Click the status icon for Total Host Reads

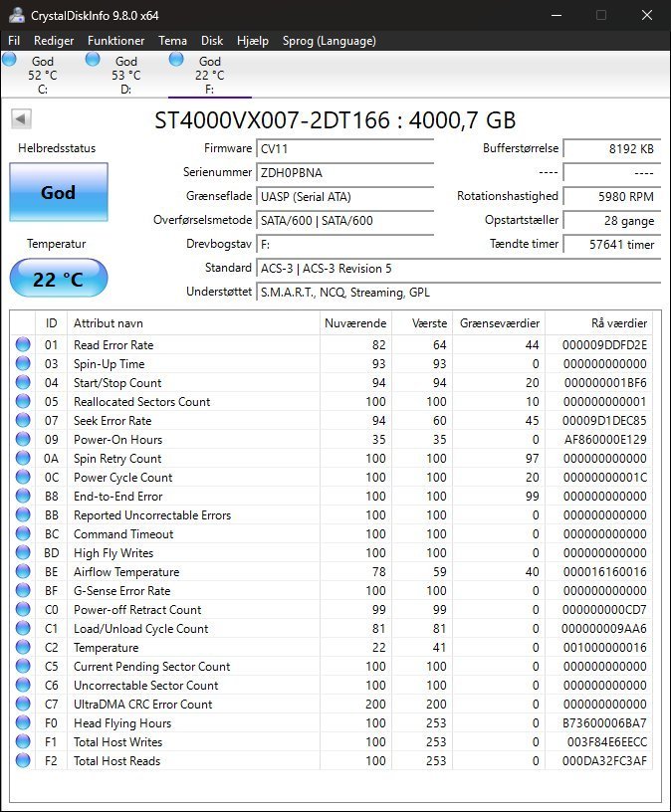[23, 761]
